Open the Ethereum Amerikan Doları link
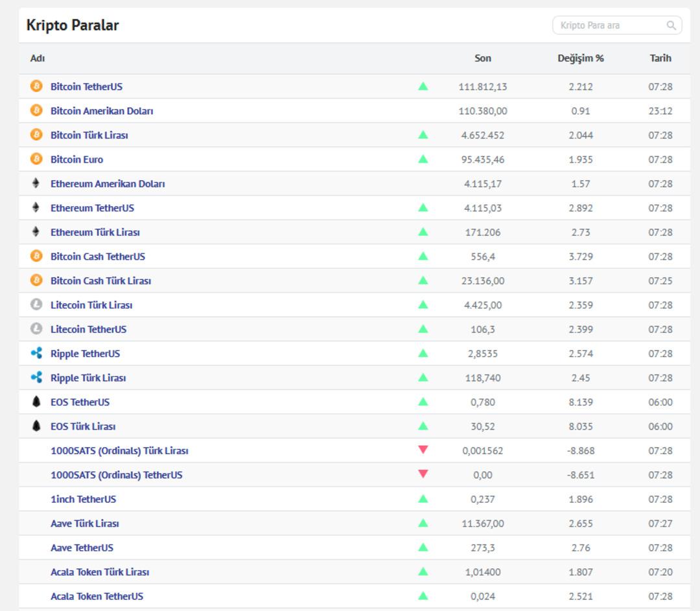The height and width of the screenshot is (611, 700). click(x=108, y=183)
